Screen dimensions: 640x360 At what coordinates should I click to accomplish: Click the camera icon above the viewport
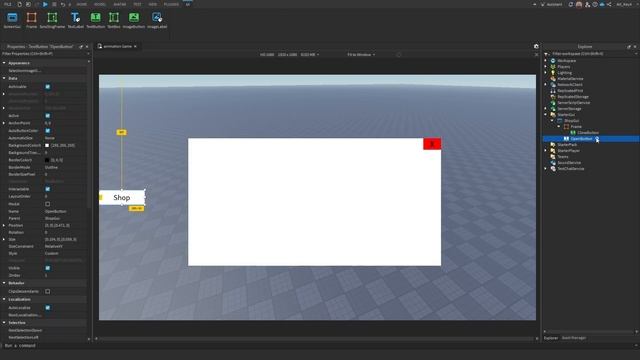[x=536, y=46]
